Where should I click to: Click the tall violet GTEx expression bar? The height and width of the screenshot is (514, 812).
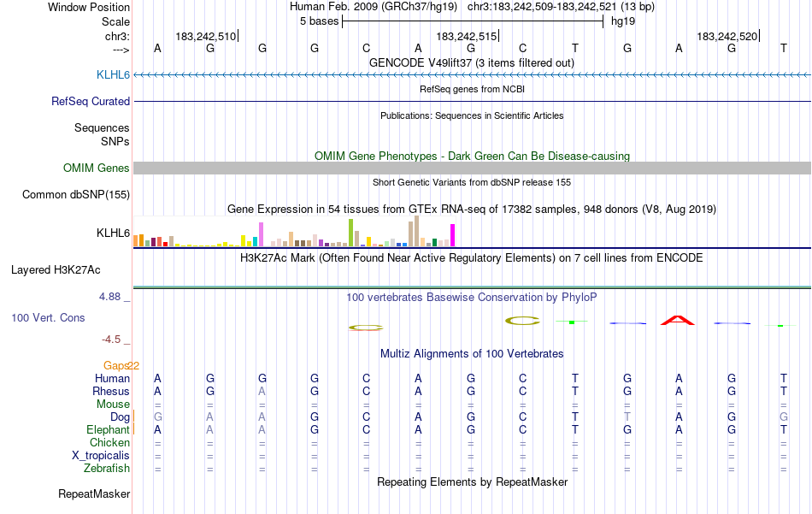(x=261, y=234)
